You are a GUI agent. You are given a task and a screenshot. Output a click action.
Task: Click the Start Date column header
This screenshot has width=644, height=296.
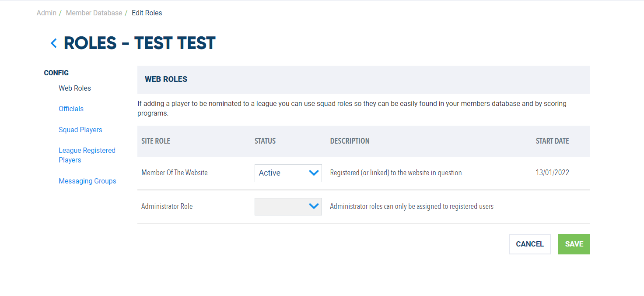(553, 141)
